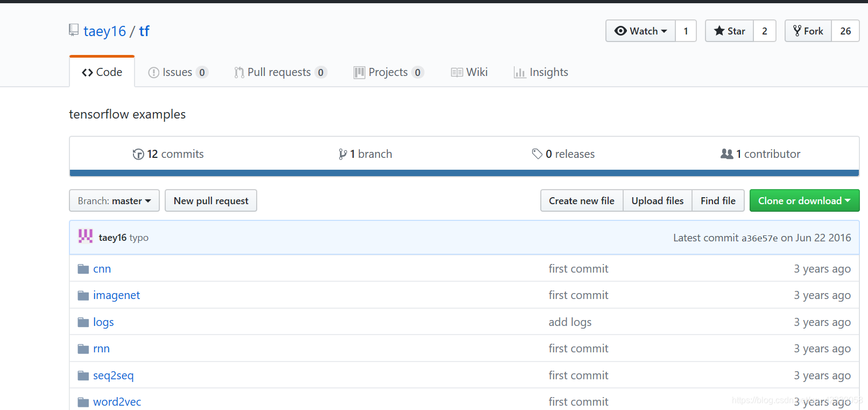Click the cnn folder icon

coord(83,269)
